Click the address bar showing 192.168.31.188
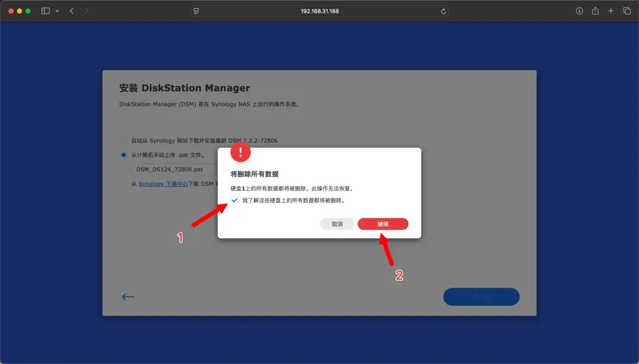 [x=319, y=11]
